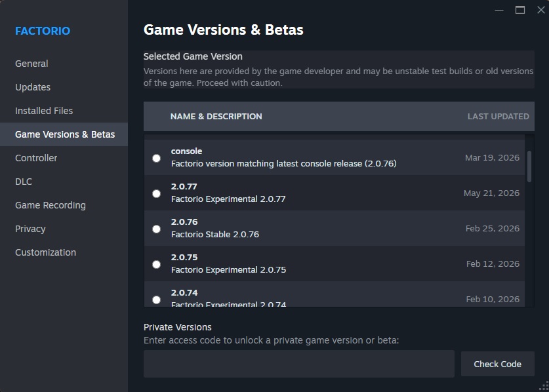The image size is (549, 392).
Task: Click the bold '2.0.77' version name
Action: click(x=184, y=187)
